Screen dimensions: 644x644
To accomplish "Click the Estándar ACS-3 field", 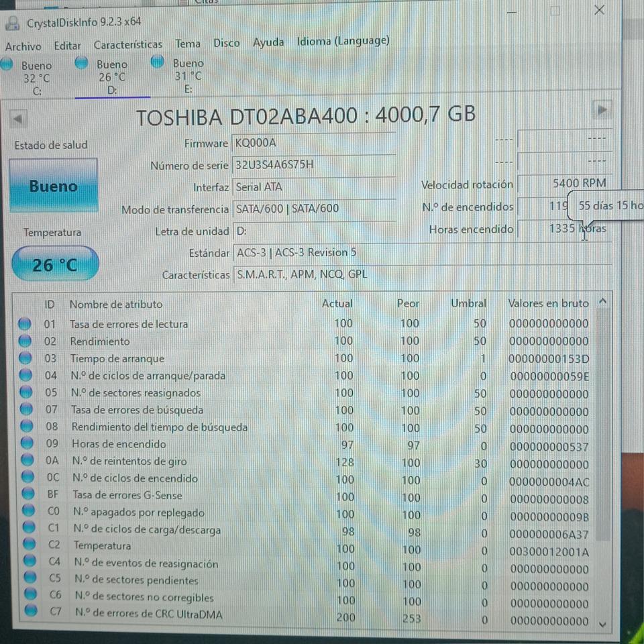I will [422, 253].
